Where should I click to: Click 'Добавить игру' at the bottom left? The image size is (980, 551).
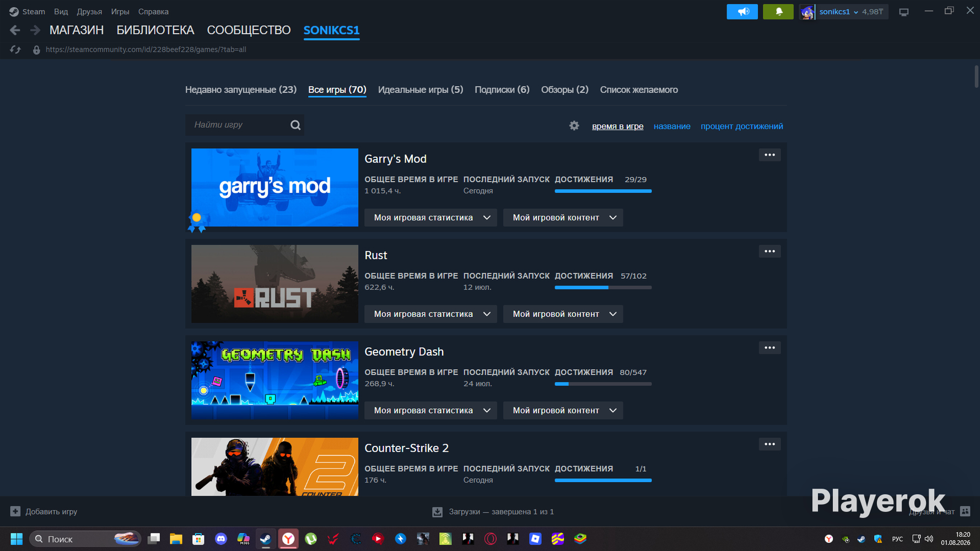tap(44, 512)
